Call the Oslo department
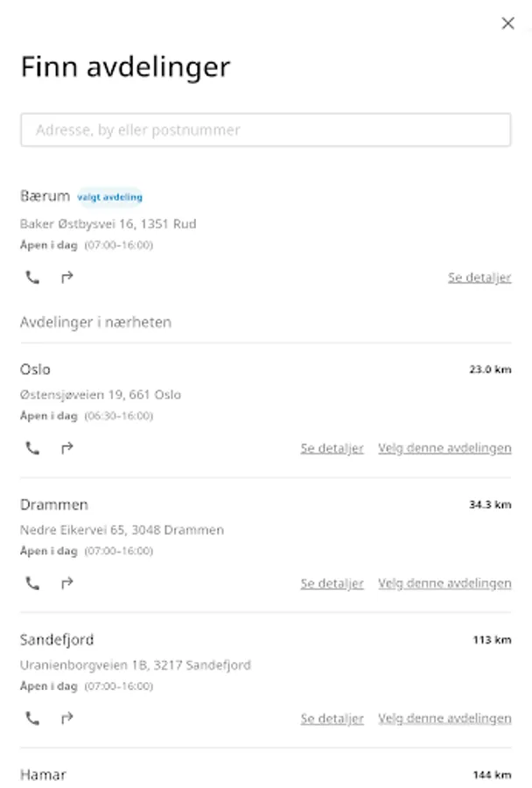 pyautogui.click(x=32, y=448)
